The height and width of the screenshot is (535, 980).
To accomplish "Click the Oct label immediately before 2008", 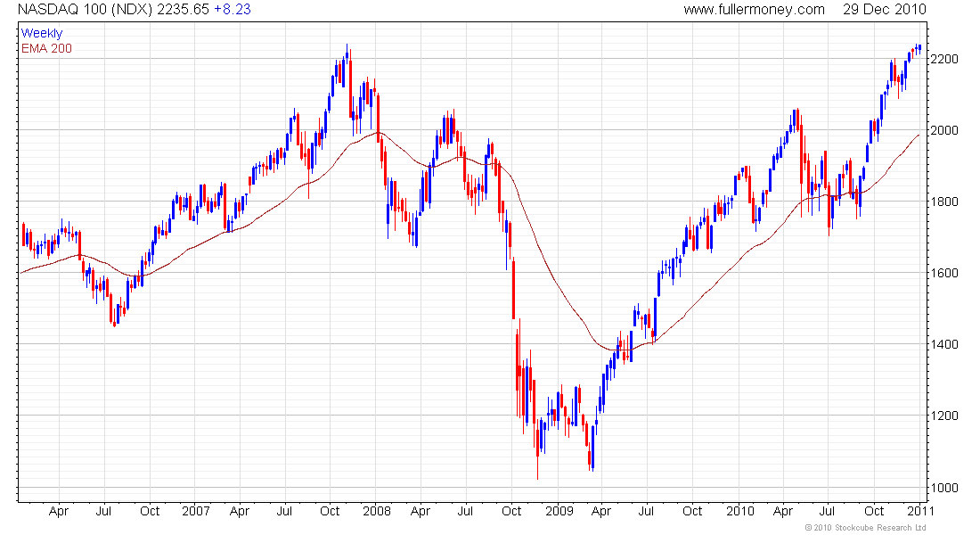I will 330,511.
